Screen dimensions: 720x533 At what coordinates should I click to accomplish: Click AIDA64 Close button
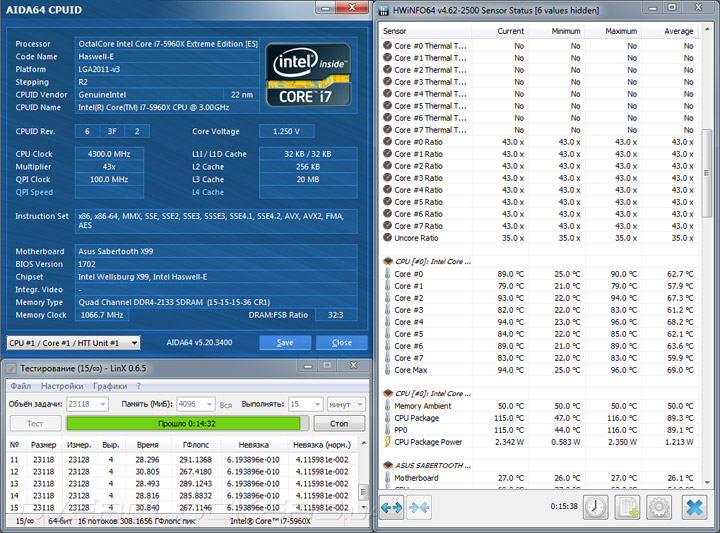[x=342, y=343]
